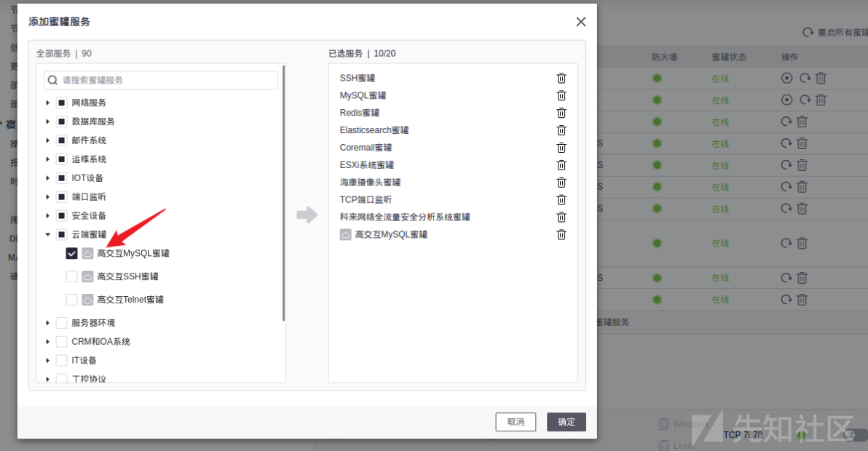The image size is (868, 451).
Task: Delete 海康摄像头蜜罐 from selection
Action: [561, 183]
